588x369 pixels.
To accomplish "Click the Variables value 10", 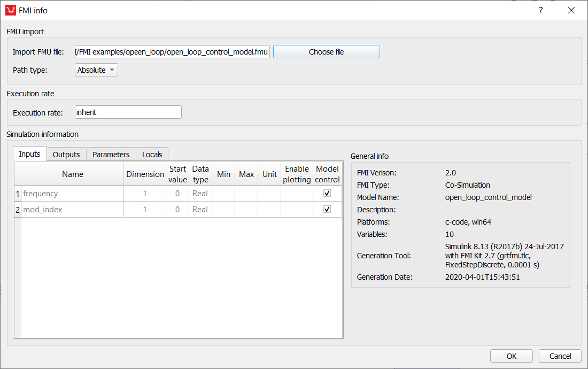I will [x=449, y=234].
